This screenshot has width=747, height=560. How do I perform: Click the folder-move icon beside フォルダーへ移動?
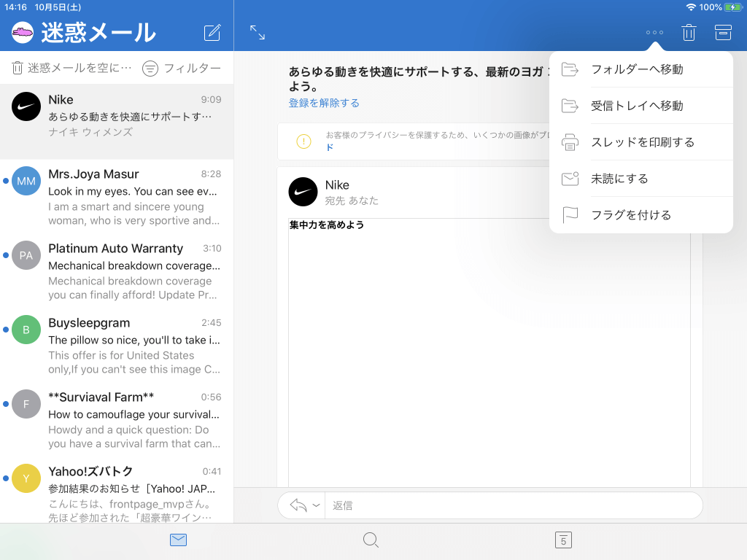[570, 69]
